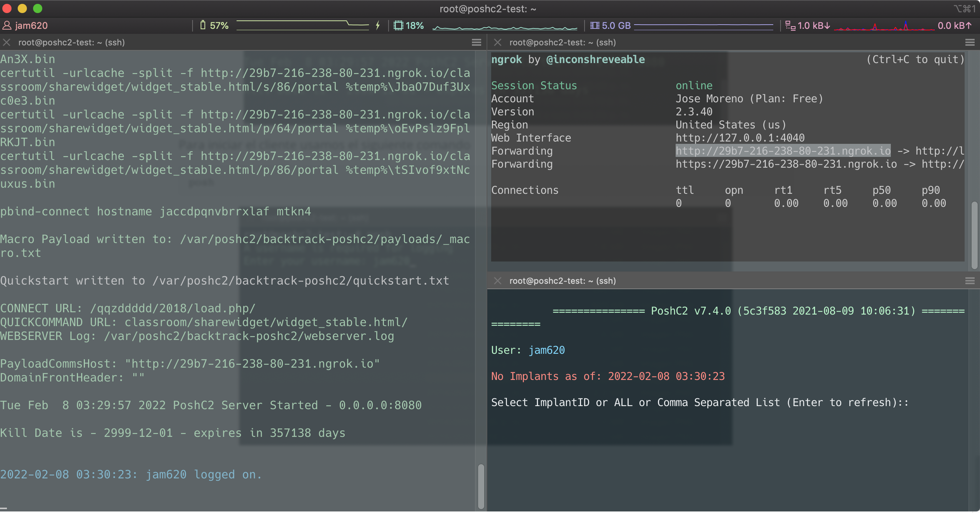Click the CPU usage graph
This screenshot has height=513, width=980.
pos(505,27)
